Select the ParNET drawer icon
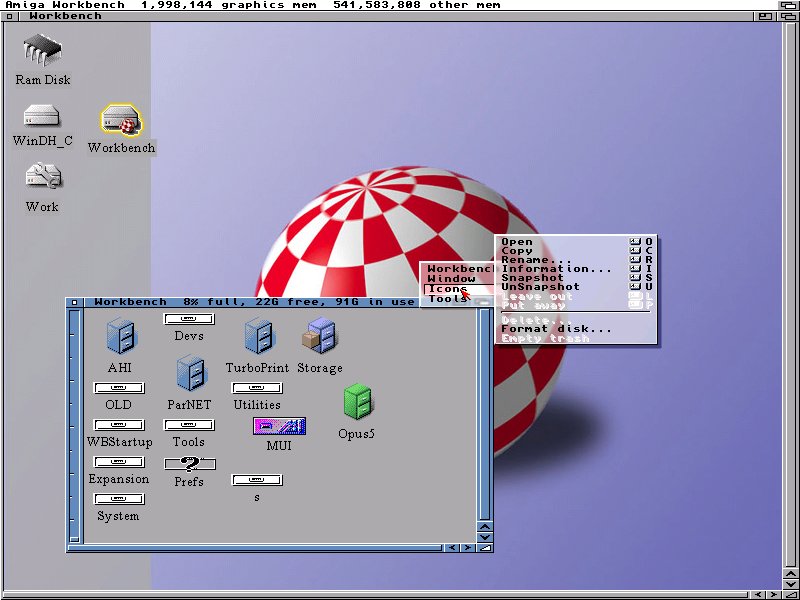Screen dimensions: 800x600 pyautogui.click(x=190, y=373)
